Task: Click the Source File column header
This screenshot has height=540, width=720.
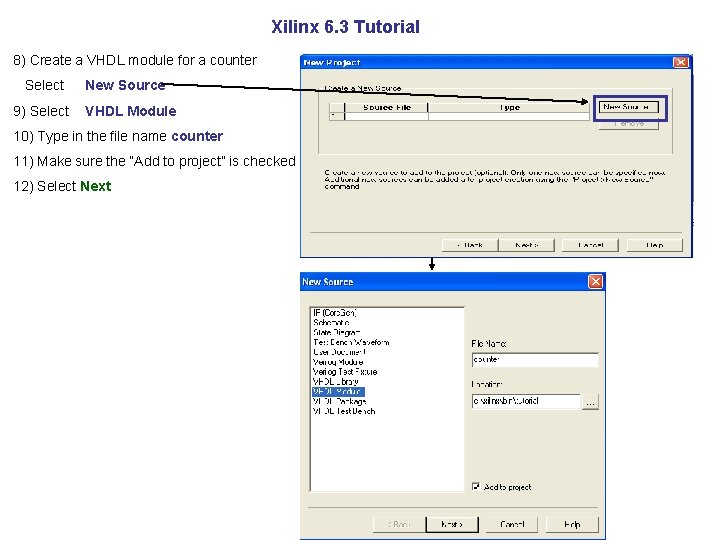Action: click(x=386, y=107)
